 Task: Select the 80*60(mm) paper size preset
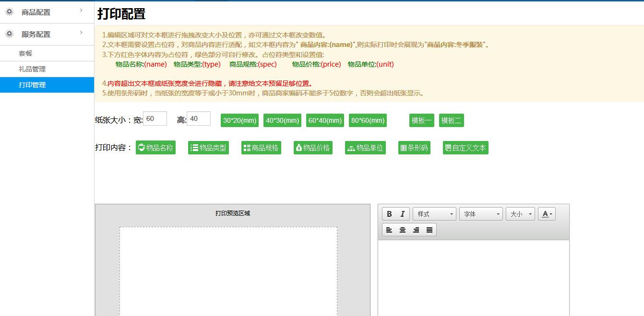[368, 120]
